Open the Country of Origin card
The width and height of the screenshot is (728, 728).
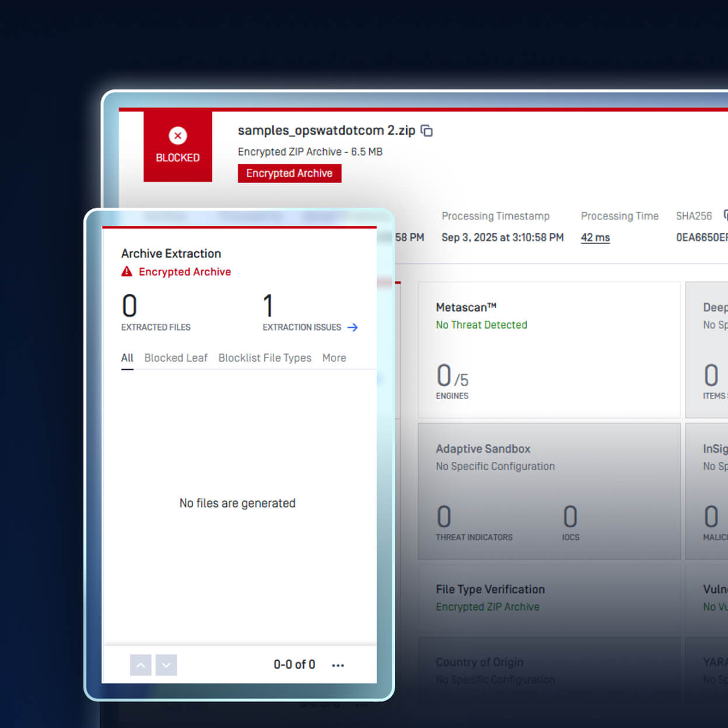(549, 671)
